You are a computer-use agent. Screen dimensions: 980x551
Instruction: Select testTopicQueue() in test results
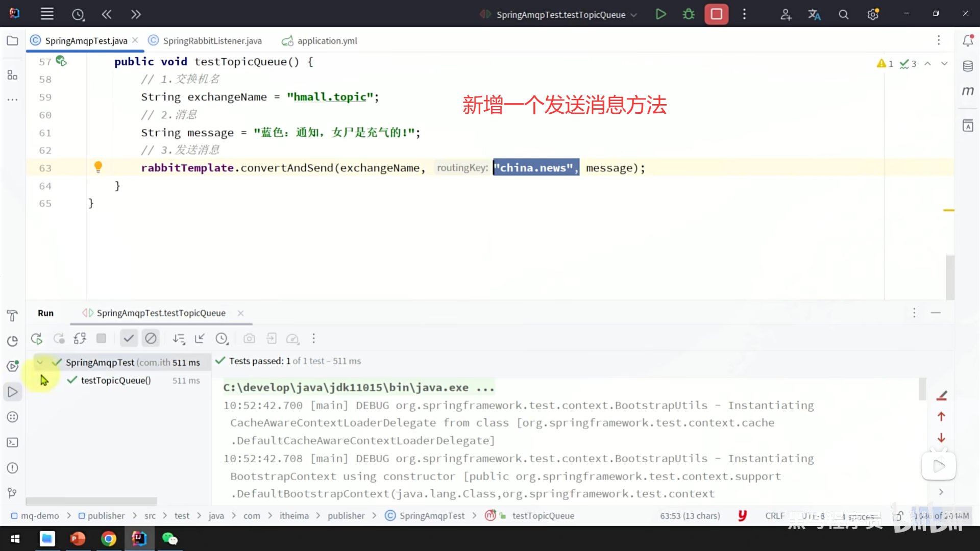tap(116, 380)
